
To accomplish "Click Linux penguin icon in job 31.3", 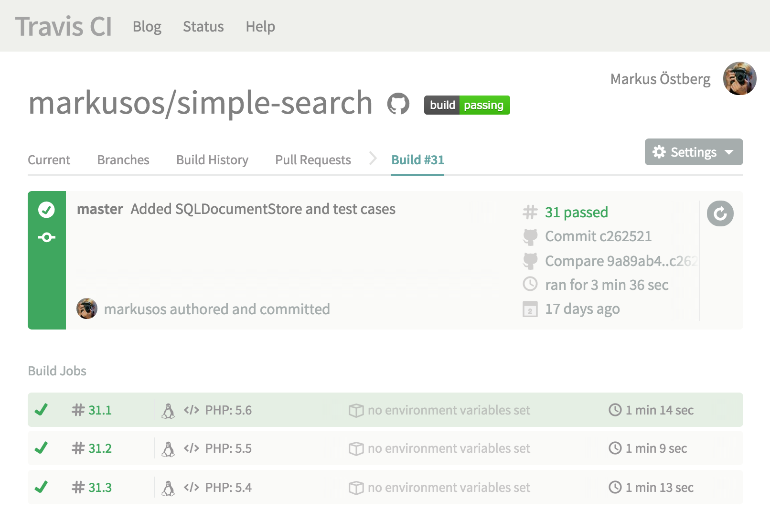I will [x=168, y=489].
